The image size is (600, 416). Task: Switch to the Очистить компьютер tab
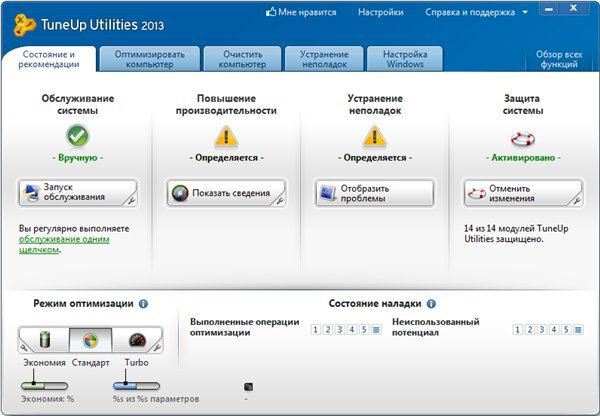pos(242,59)
